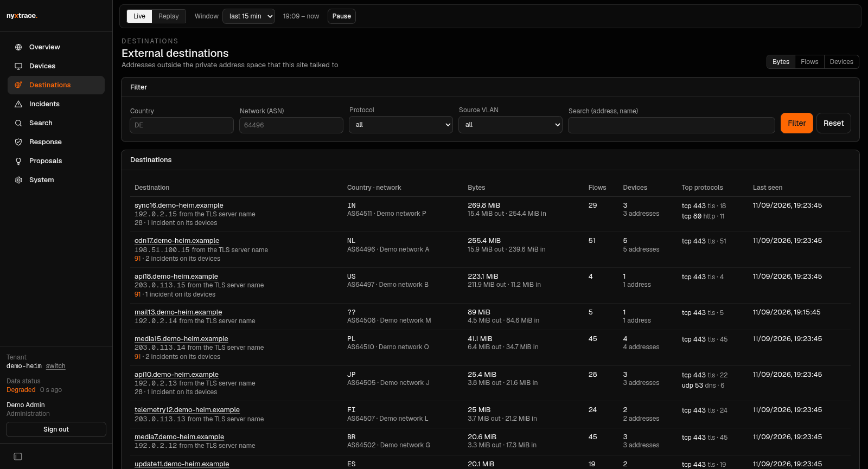Click AS64496 · Demo network A
Image resolution: width=868 pixels, height=469 pixels.
[x=388, y=249]
